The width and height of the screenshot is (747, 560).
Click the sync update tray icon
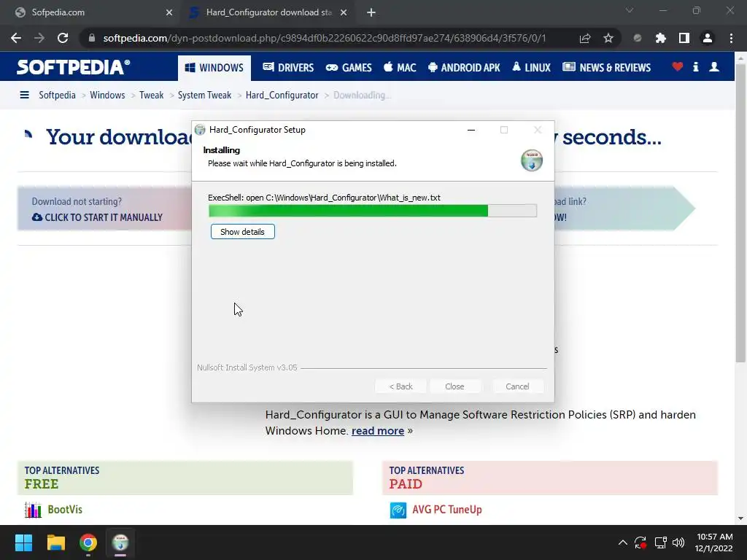click(x=640, y=542)
